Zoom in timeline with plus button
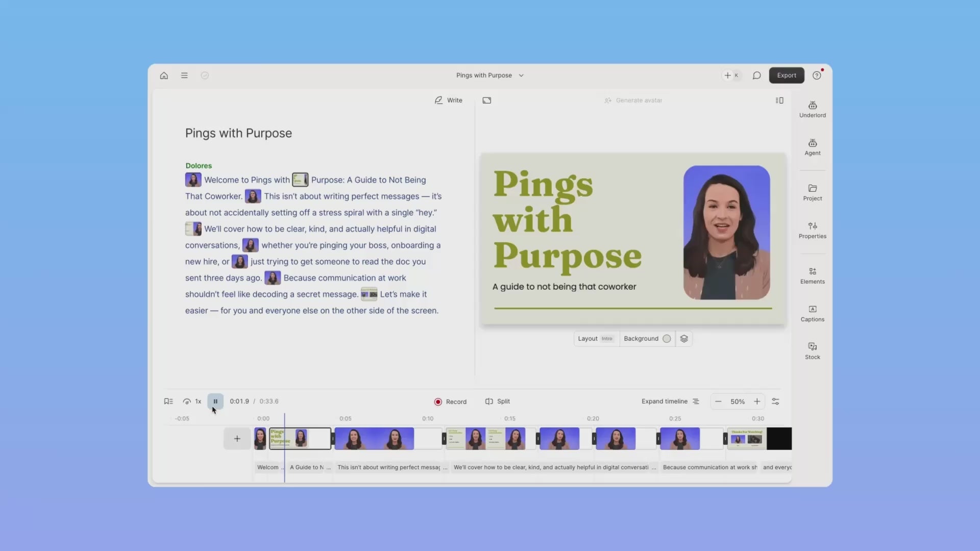 757,402
